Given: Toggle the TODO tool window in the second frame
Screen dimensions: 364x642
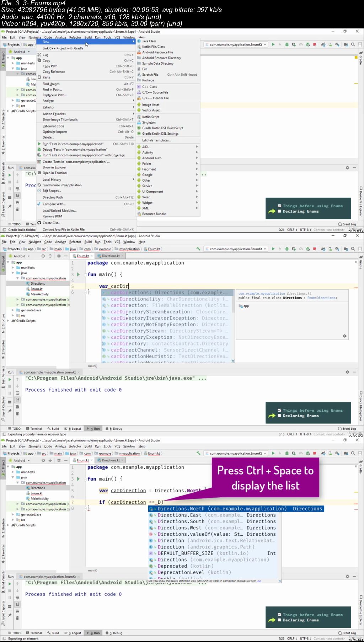Looking at the screenshot, I should point(14,429).
